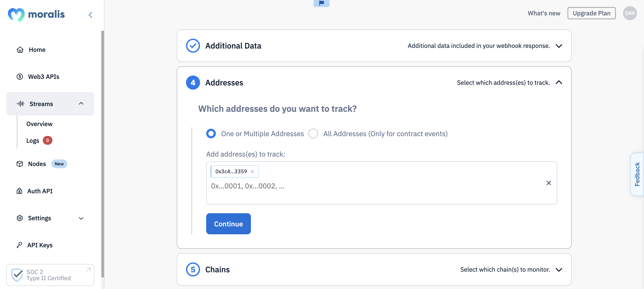The height and width of the screenshot is (289, 644).
Task: Open the DAV user avatar menu
Action: click(630, 13)
